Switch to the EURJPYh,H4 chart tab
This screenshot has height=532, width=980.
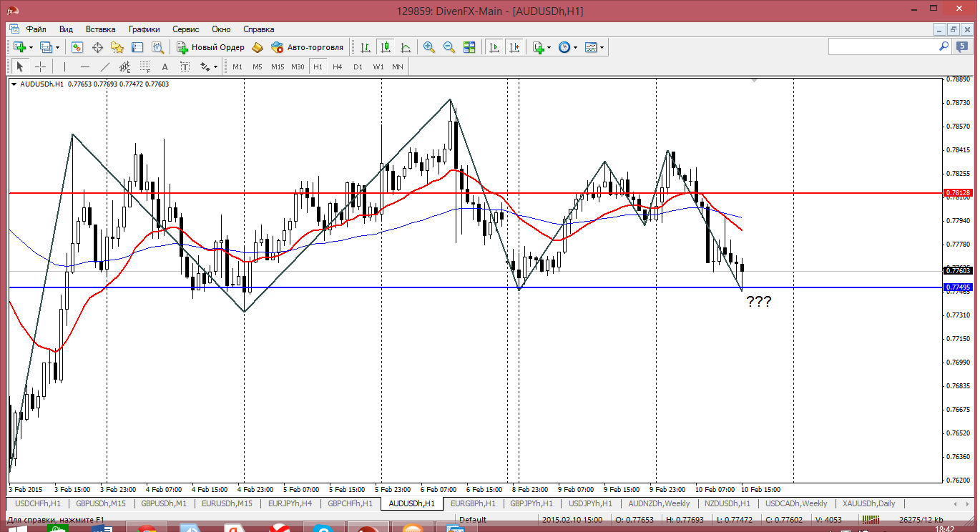click(290, 503)
